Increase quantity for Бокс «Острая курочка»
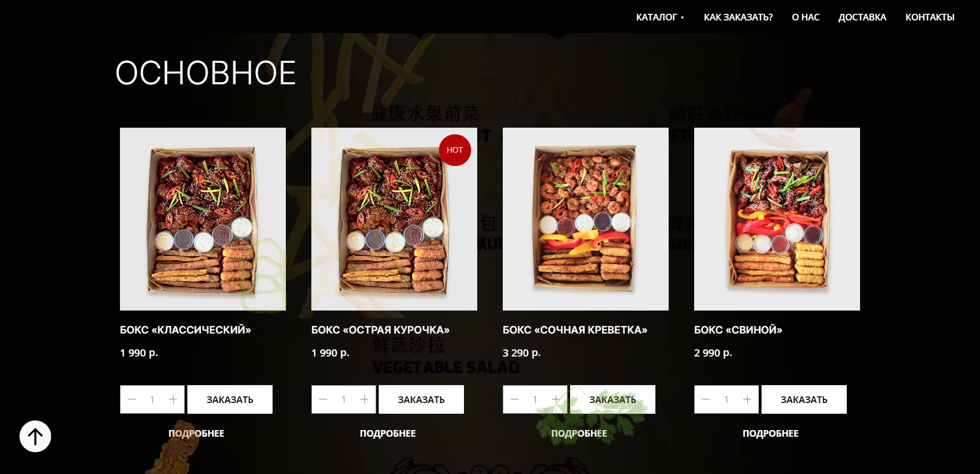 coord(364,399)
